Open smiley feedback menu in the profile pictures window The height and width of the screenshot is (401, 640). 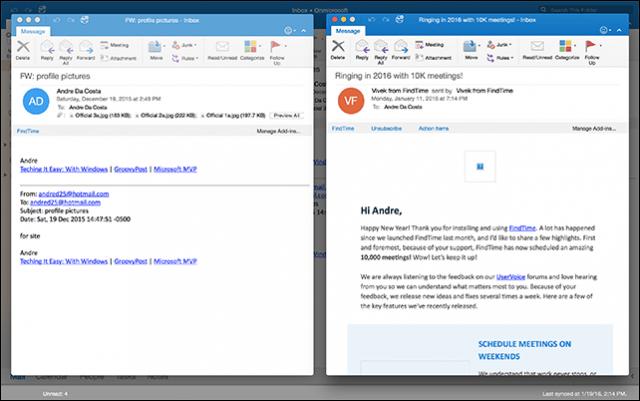click(x=289, y=31)
